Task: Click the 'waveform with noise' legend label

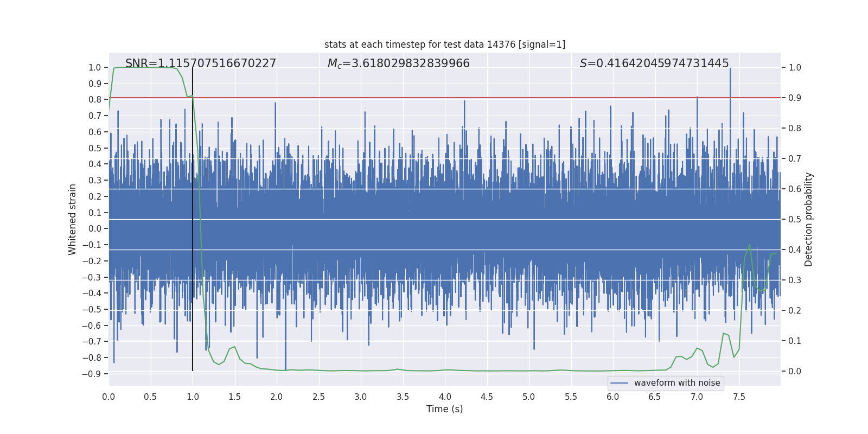Action: pyautogui.click(x=676, y=383)
